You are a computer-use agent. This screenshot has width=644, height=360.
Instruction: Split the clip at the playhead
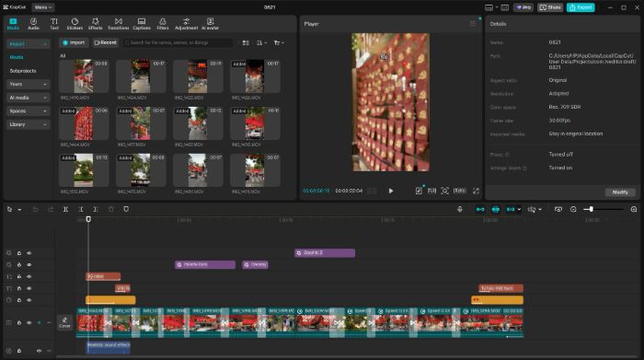pyautogui.click(x=65, y=209)
